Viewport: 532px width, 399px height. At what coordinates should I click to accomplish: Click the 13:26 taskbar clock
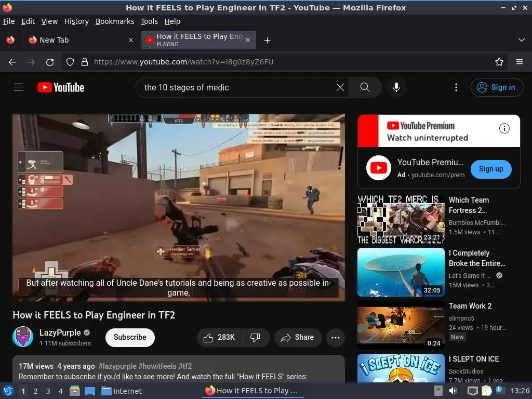tap(520, 391)
